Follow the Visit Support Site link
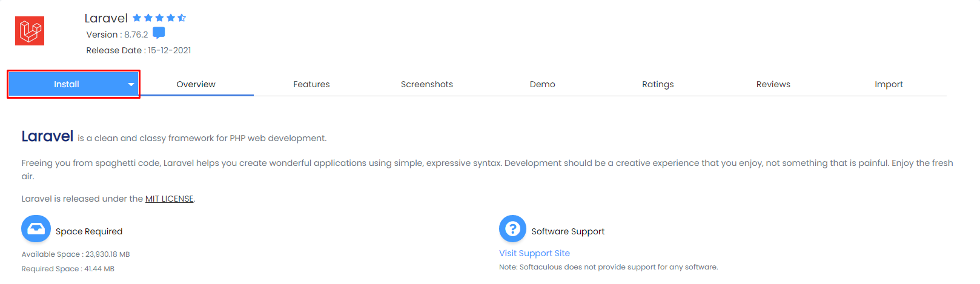The width and height of the screenshot is (980, 284). pos(534,253)
